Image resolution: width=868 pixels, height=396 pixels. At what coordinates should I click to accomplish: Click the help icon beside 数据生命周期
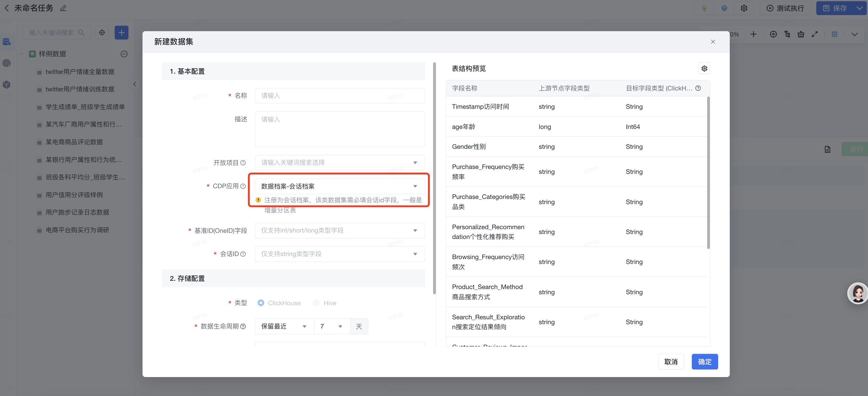coord(243,326)
